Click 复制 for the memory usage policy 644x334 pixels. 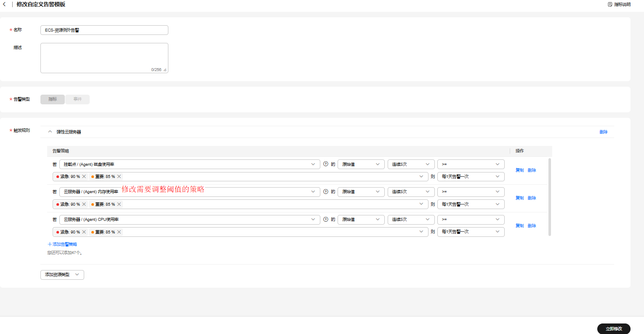pos(519,198)
